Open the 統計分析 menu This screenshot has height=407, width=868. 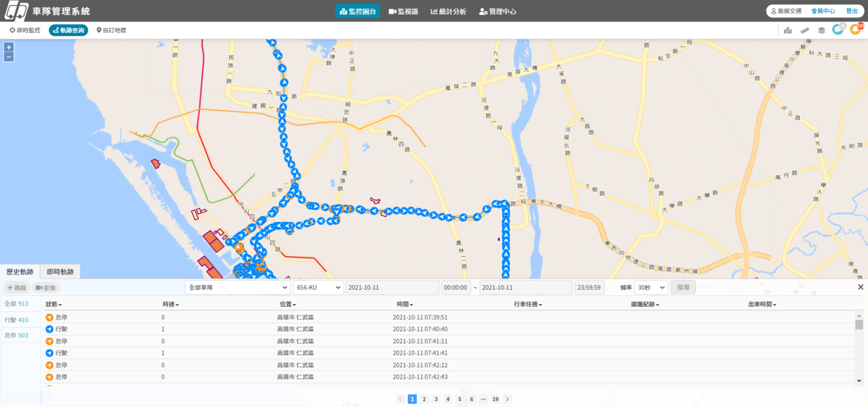[x=448, y=12]
